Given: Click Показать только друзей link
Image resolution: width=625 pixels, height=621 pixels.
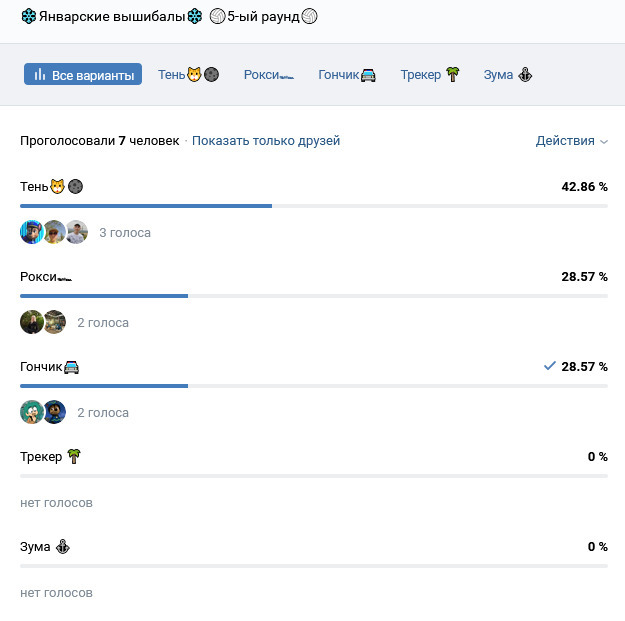Looking at the screenshot, I should pos(266,141).
